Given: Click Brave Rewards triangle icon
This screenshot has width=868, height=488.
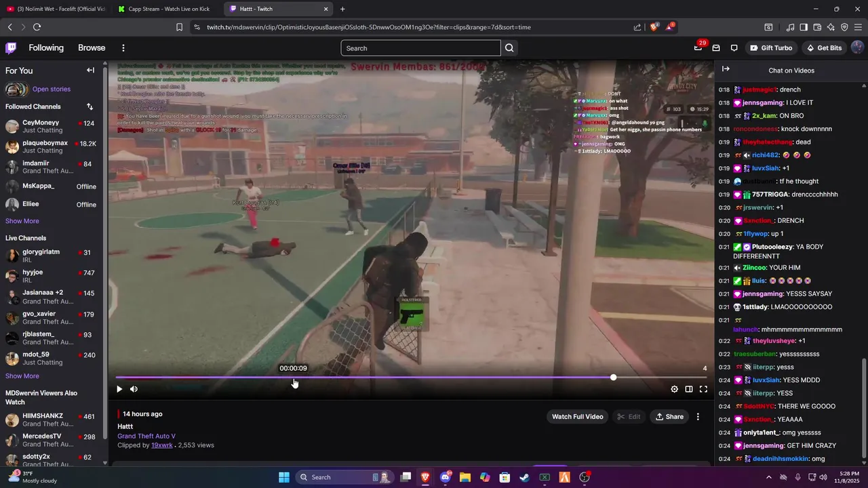Looking at the screenshot, I should pyautogui.click(x=670, y=27).
